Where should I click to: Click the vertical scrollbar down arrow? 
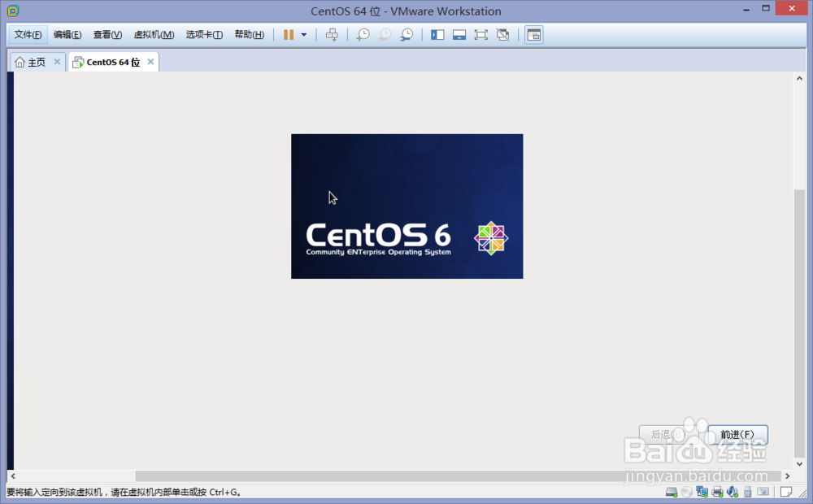(799, 464)
